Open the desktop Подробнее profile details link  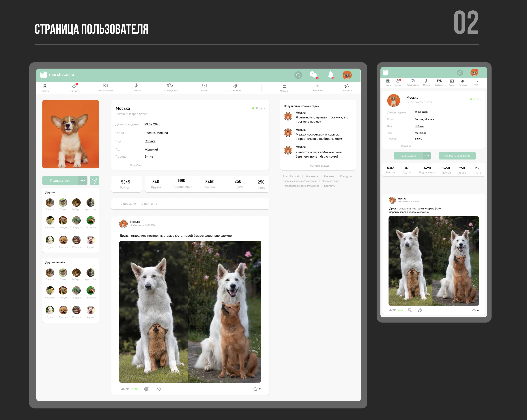(136, 165)
